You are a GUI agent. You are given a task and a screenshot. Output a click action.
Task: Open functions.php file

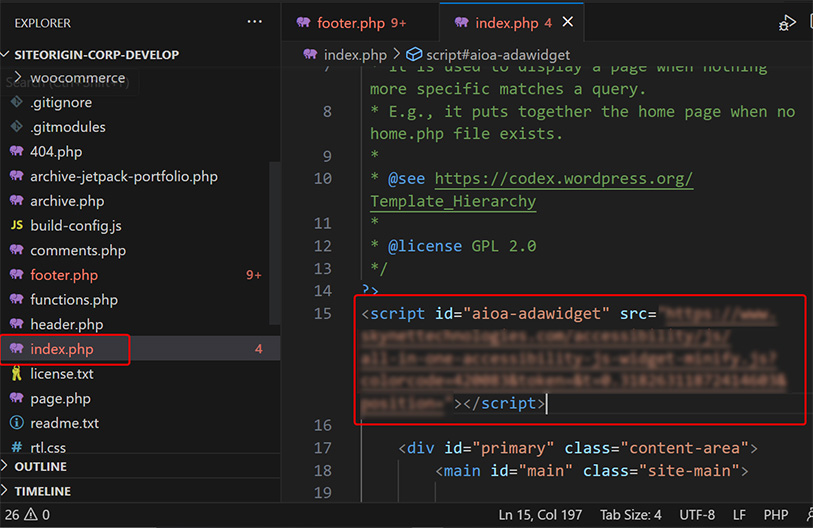(74, 300)
